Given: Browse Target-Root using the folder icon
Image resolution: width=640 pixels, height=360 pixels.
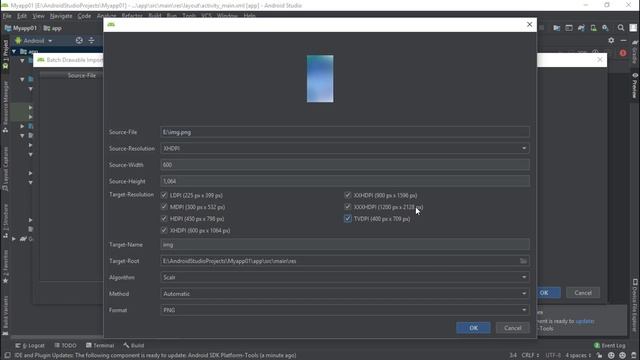Looking at the screenshot, I should (523, 261).
